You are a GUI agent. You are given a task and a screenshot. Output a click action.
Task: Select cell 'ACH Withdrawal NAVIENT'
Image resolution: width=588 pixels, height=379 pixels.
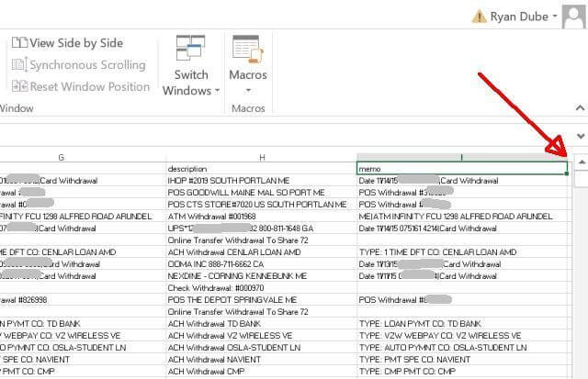coord(261,360)
